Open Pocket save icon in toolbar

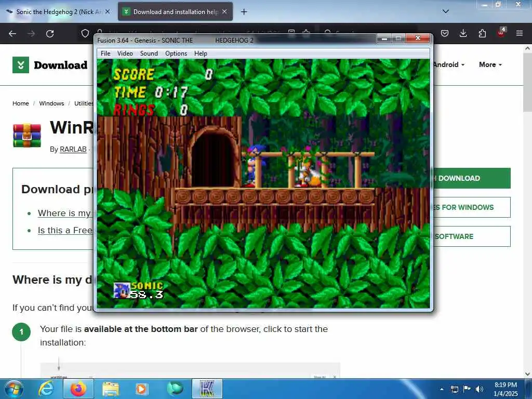(x=445, y=33)
